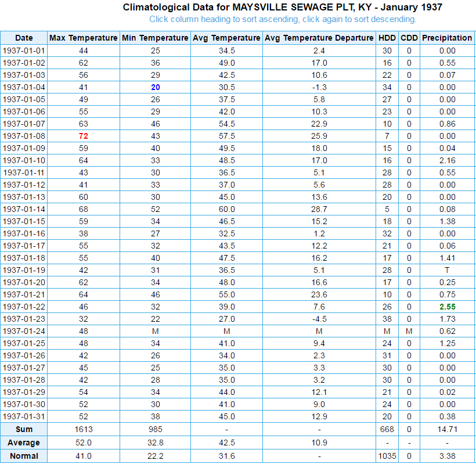Sort by the Date column heading
Screen dimensions: 476x464
[x=24, y=38]
